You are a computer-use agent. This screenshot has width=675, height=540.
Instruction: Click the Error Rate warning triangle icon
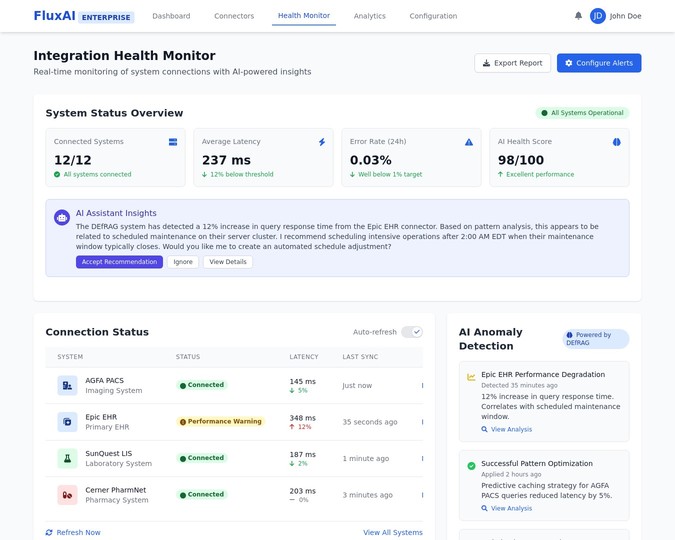pyautogui.click(x=469, y=142)
